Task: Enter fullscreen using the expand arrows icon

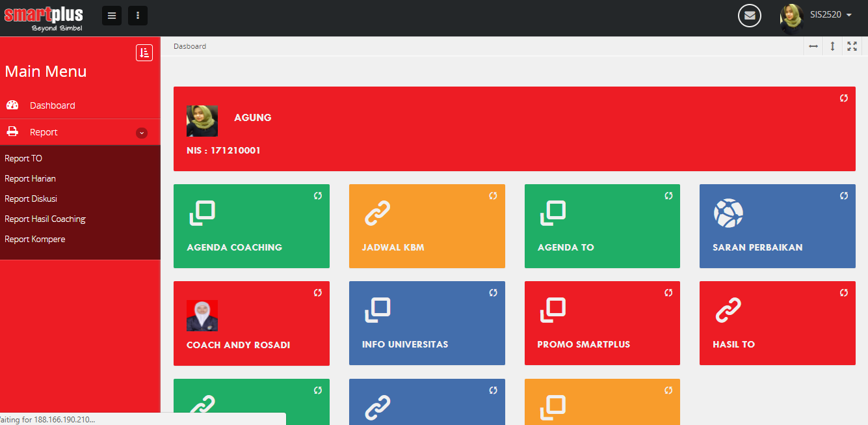Action: [852, 46]
